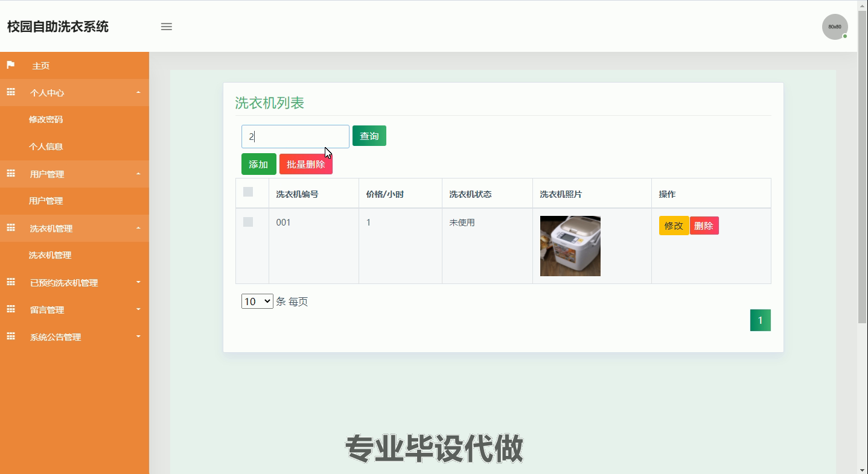
Task: Focus the search input field containing 2
Action: coord(295,136)
